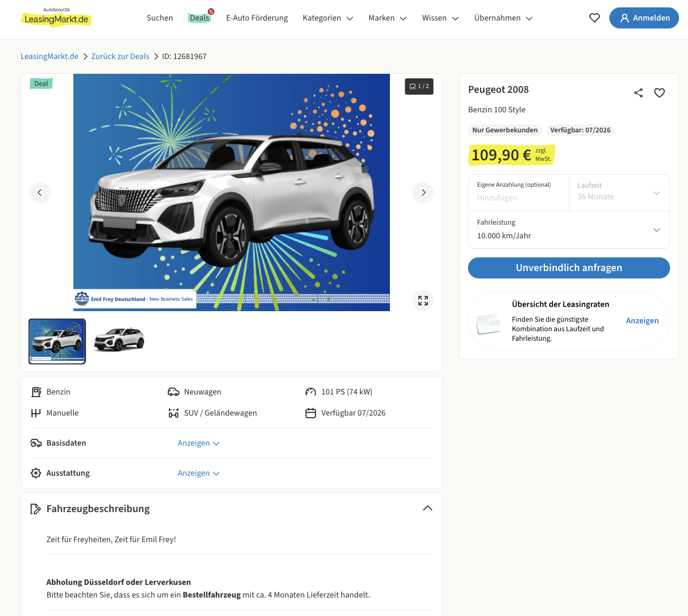Go to the Deals page
The height and width of the screenshot is (616, 688).
click(199, 18)
